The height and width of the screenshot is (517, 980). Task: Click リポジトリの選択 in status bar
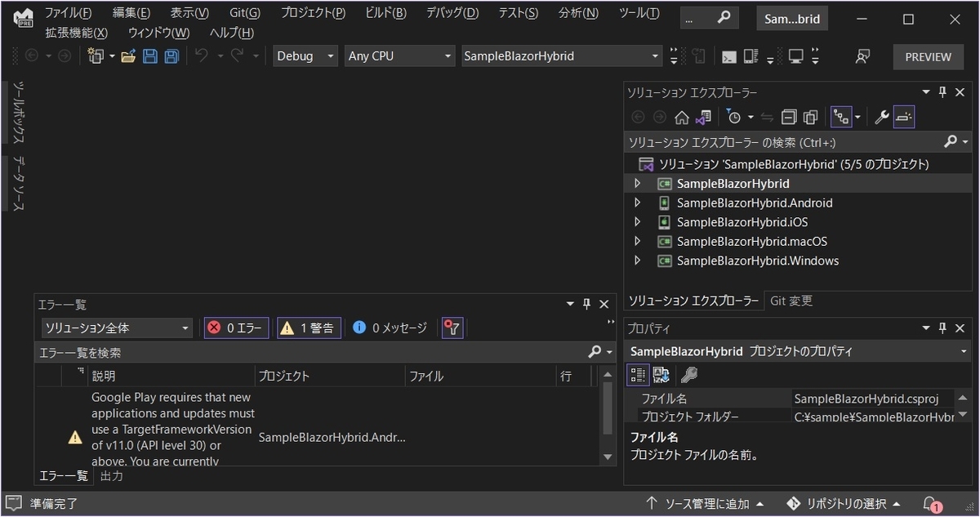[x=844, y=503]
